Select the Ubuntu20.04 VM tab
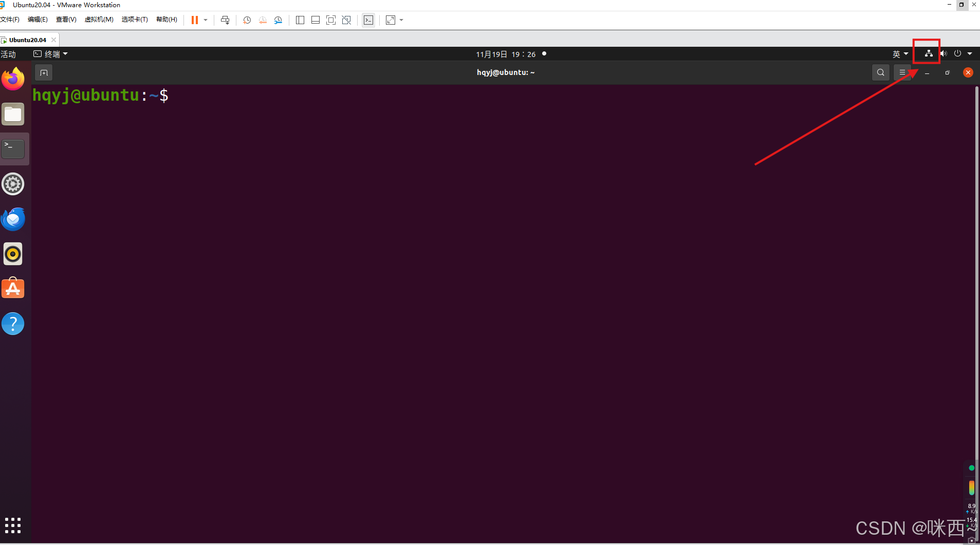980x545 pixels. 28,40
